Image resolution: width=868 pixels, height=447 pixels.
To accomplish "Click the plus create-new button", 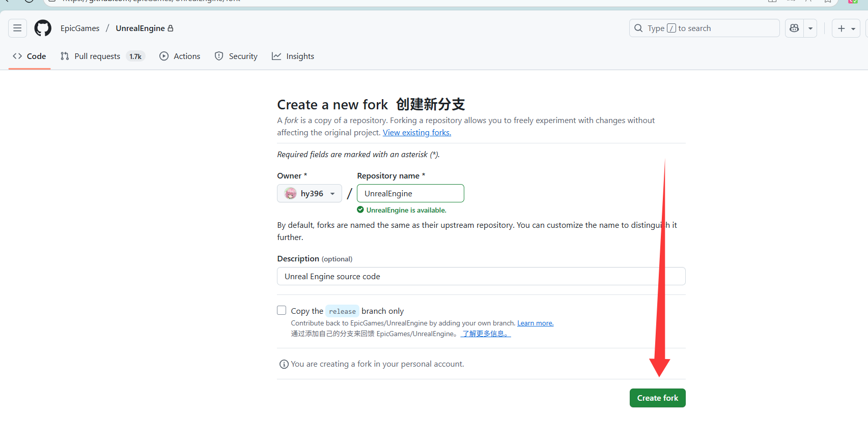I will 846,28.
